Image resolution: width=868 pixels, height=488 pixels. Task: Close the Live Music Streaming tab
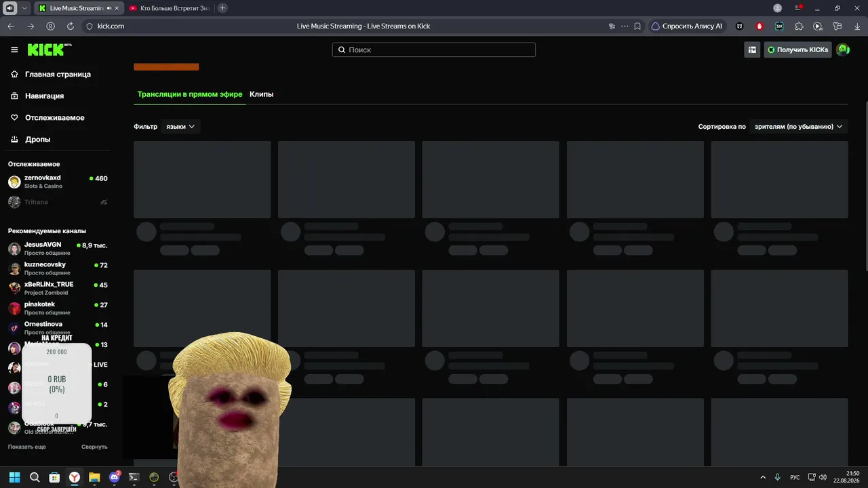(x=116, y=8)
